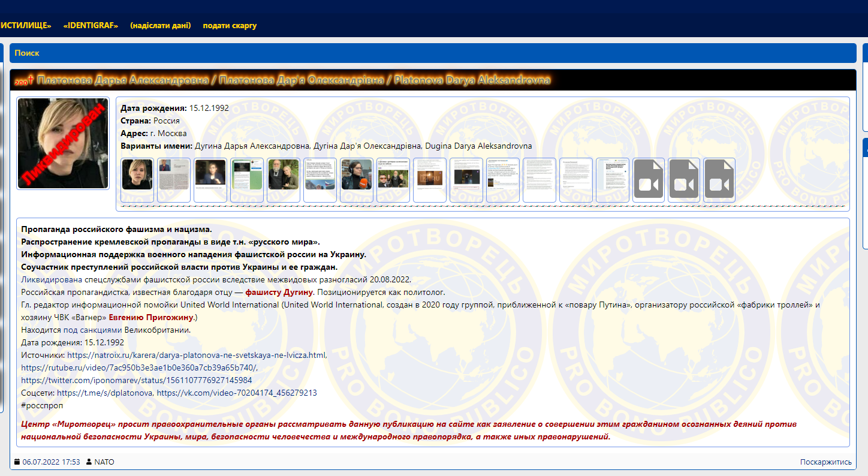Click the 'Страна: Россия' line
Viewport: 868px width, 476px height.
pyautogui.click(x=150, y=120)
